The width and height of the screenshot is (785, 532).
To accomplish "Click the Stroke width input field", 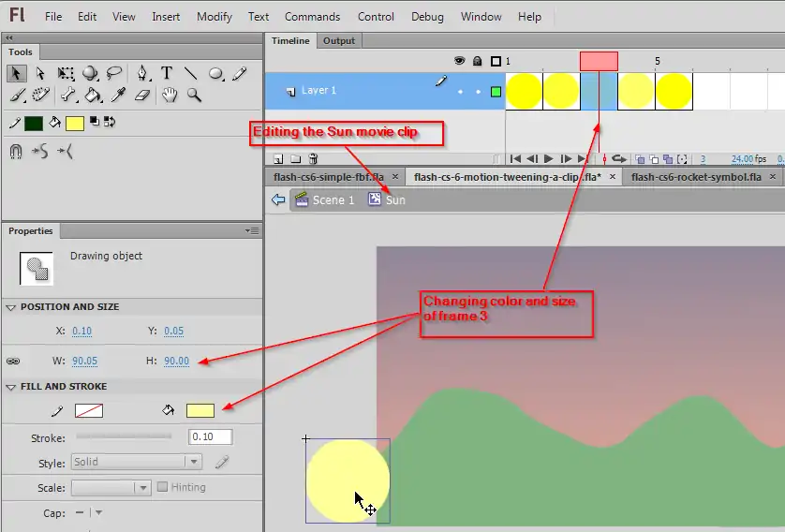I will 210,437.
